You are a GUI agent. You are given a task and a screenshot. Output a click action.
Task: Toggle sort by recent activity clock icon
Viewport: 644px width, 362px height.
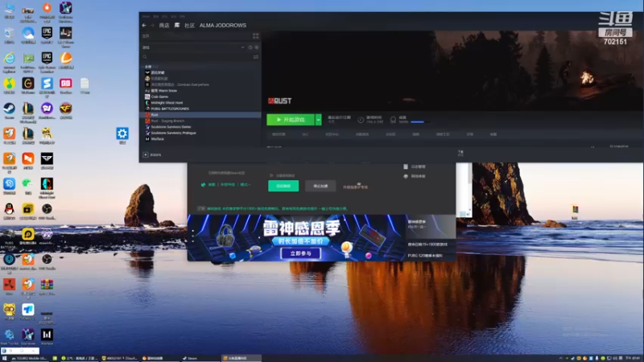tap(250, 47)
